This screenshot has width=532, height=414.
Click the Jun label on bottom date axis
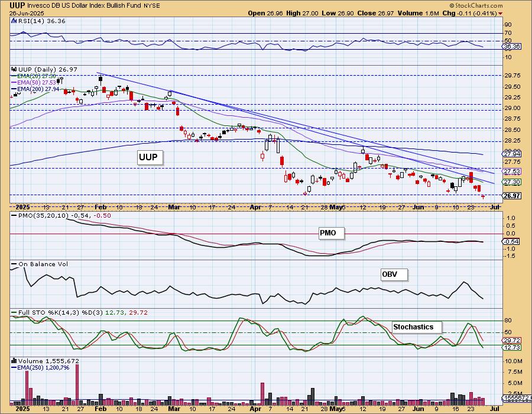(x=419, y=409)
